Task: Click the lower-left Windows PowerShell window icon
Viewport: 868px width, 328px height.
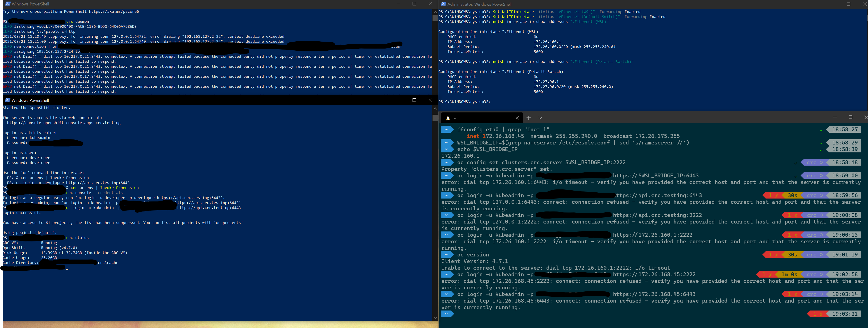Action: pyautogui.click(x=8, y=100)
